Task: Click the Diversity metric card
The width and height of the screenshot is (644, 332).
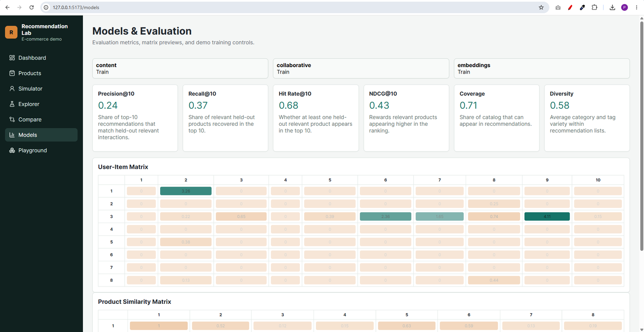Action: [x=587, y=118]
